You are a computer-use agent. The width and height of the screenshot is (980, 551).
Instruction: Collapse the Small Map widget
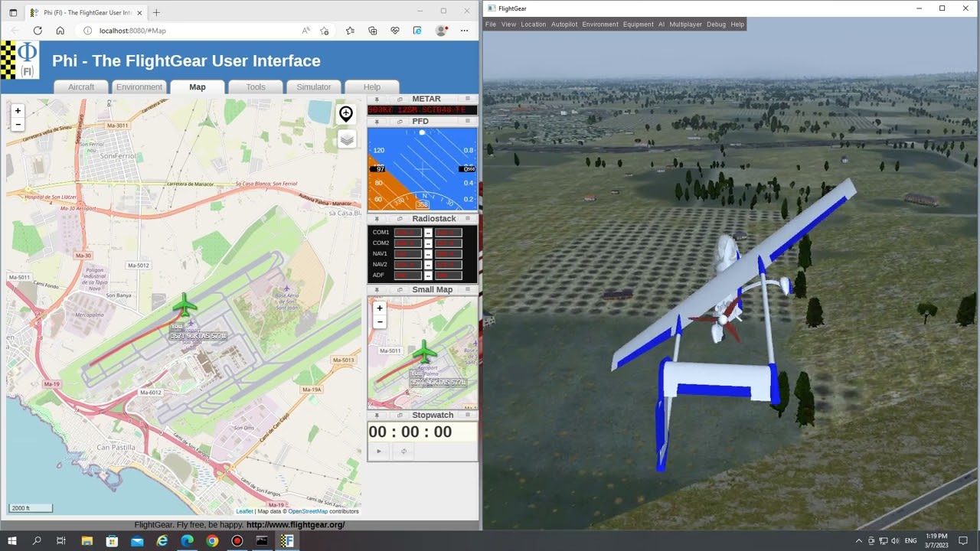click(x=469, y=290)
